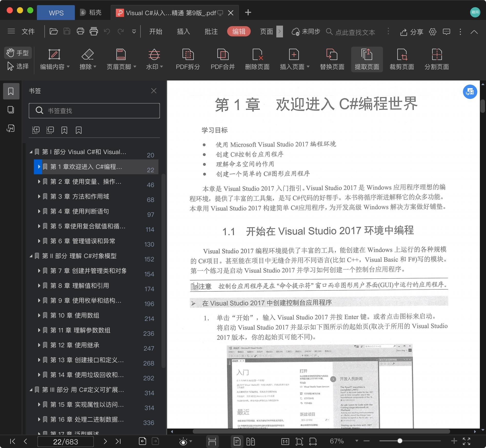Collapse Part II 理解 C#对象模型 bookmark
486x448 pixels.
pos(31,256)
